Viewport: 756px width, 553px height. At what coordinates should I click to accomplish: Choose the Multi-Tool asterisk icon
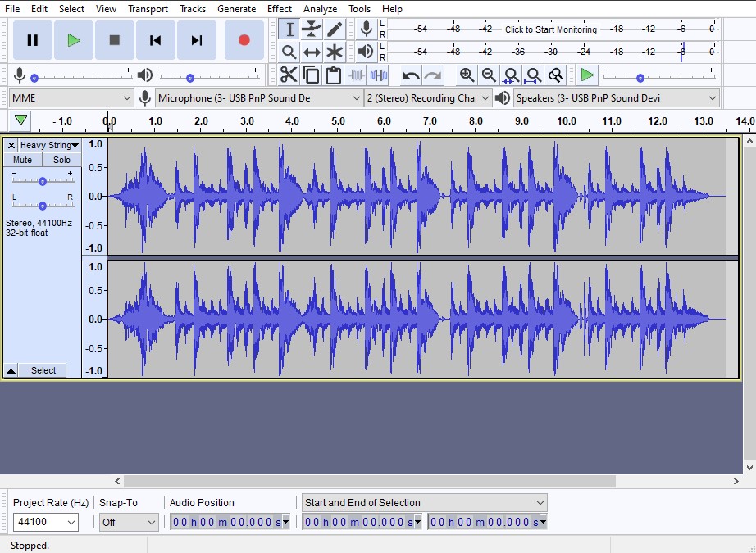[x=334, y=52]
